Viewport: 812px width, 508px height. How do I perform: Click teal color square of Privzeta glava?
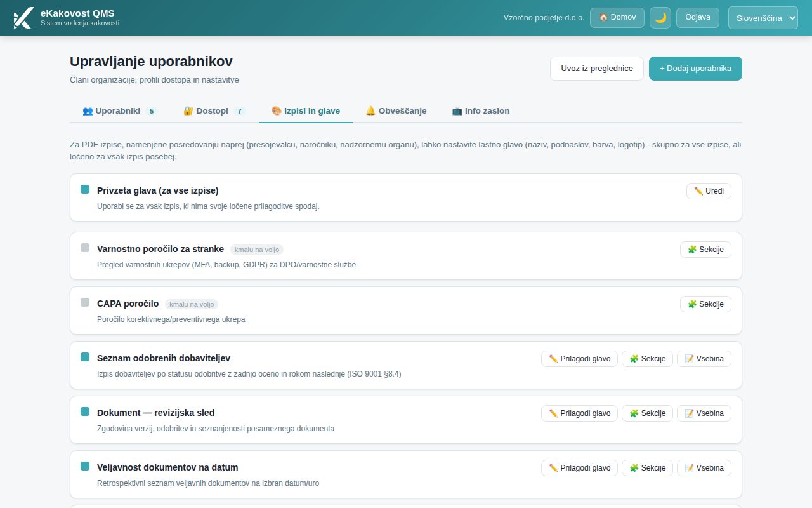[x=85, y=189]
